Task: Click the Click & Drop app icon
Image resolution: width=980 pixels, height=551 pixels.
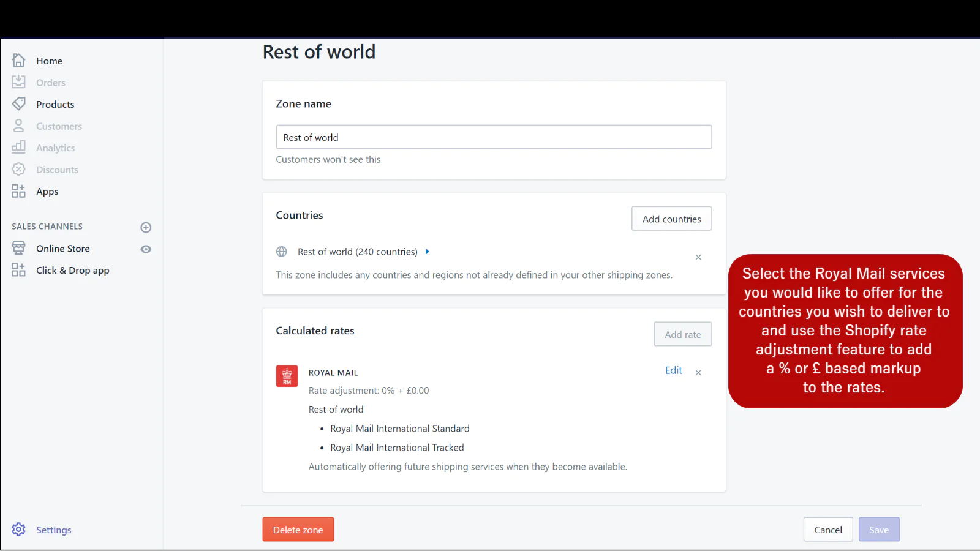Action: click(x=18, y=270)
